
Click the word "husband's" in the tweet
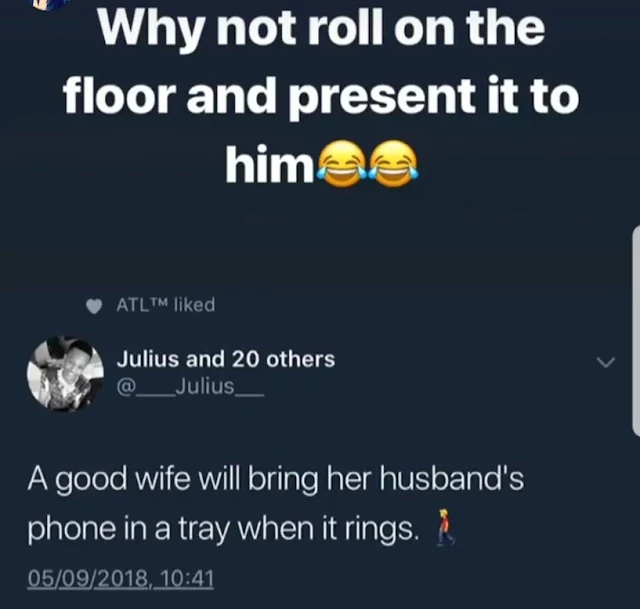click(x=452, y=478)
